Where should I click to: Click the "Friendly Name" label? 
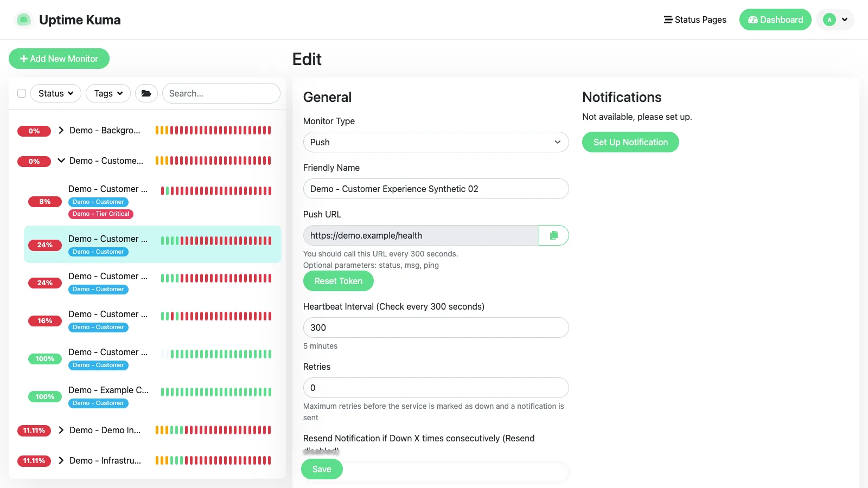[x=331, y=168]
